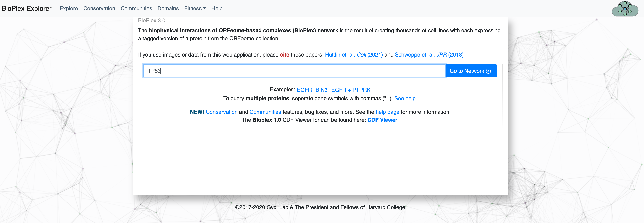Open the Explore menu item
Screen dimensions: 644x223
pos(69,8)
